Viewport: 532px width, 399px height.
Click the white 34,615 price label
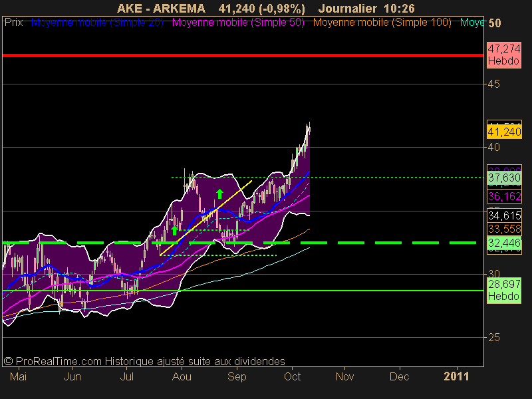point(504,215)
